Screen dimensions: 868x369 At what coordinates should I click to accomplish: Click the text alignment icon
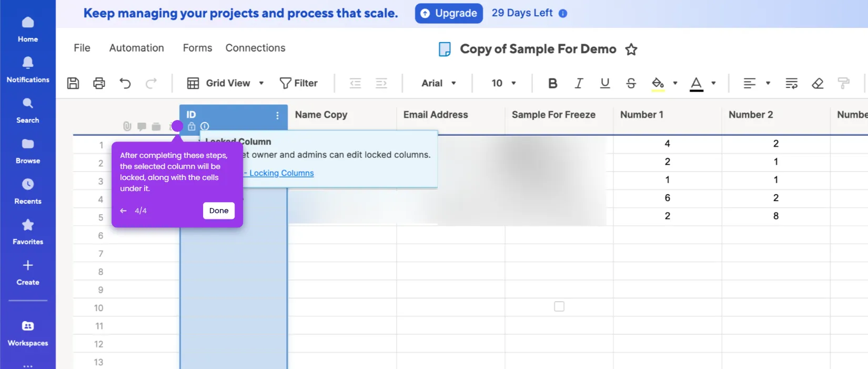pos(750,83)
